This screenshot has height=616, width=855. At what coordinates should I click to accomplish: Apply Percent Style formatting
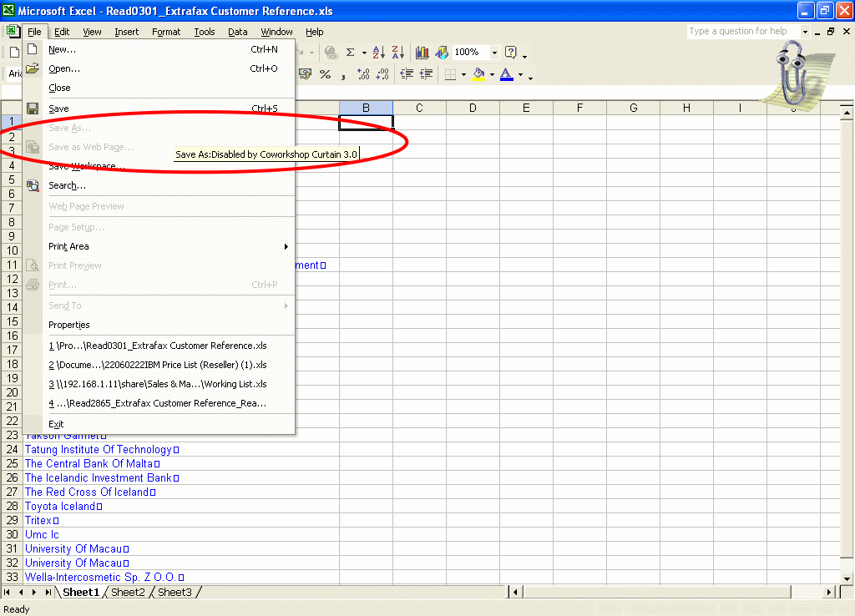325,74
